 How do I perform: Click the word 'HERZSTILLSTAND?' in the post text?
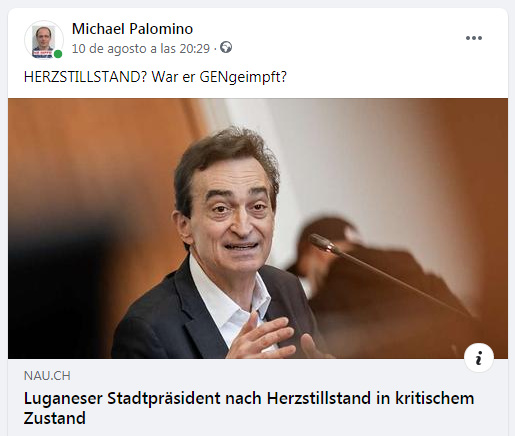click(x=85, y=77)
